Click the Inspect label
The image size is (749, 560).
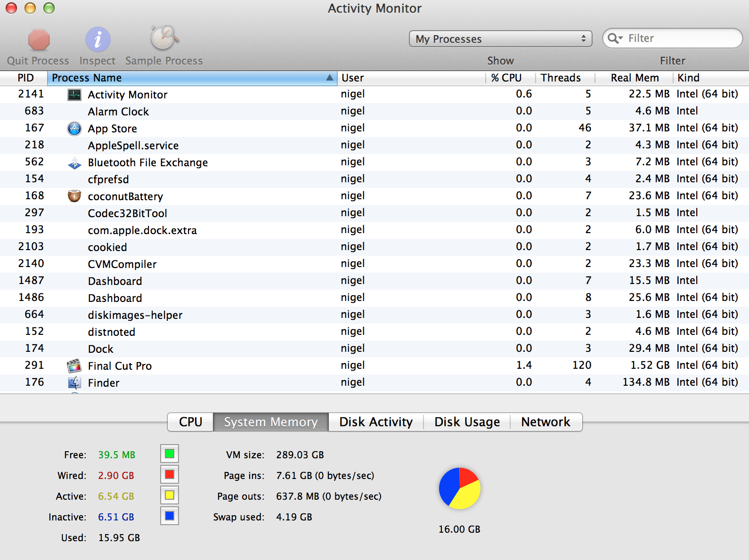click(98, 61)
